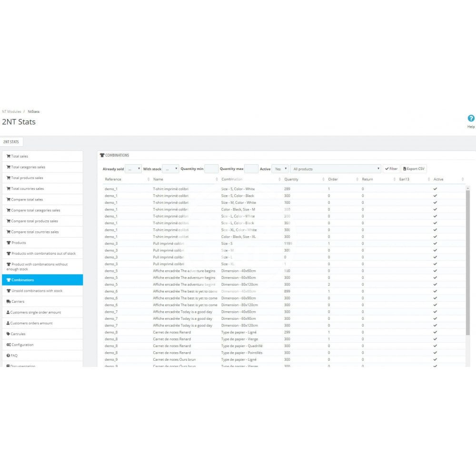Open Configuration menu item
The image size is (476, 476).
pyautogui.click(x=42, y=345)
